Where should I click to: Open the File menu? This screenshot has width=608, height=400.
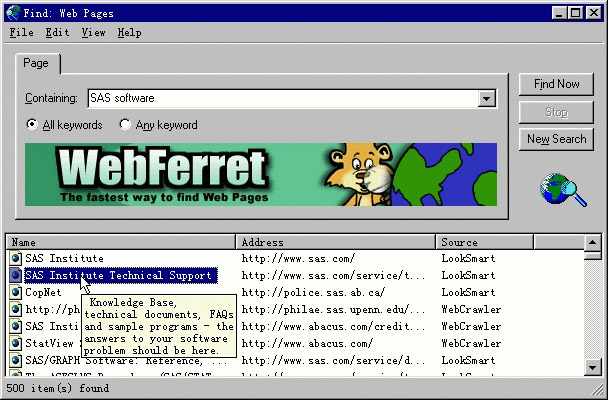[21, 33]
